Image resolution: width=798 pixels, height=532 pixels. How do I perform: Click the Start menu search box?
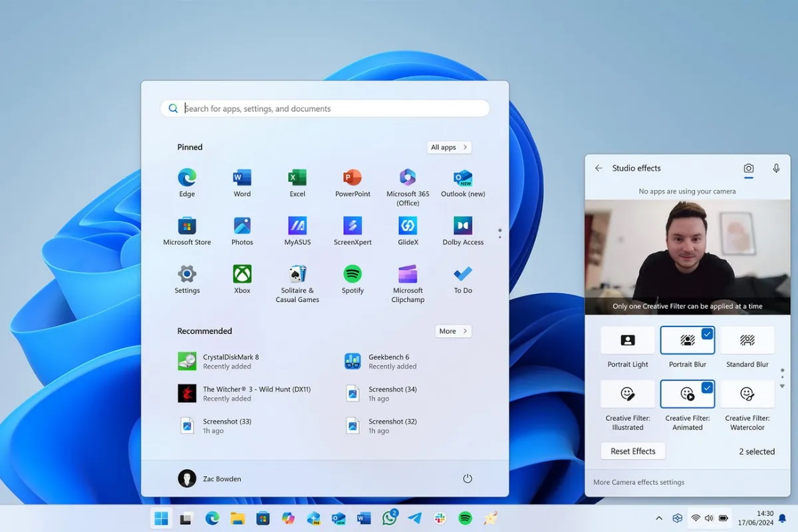(325, 108)
